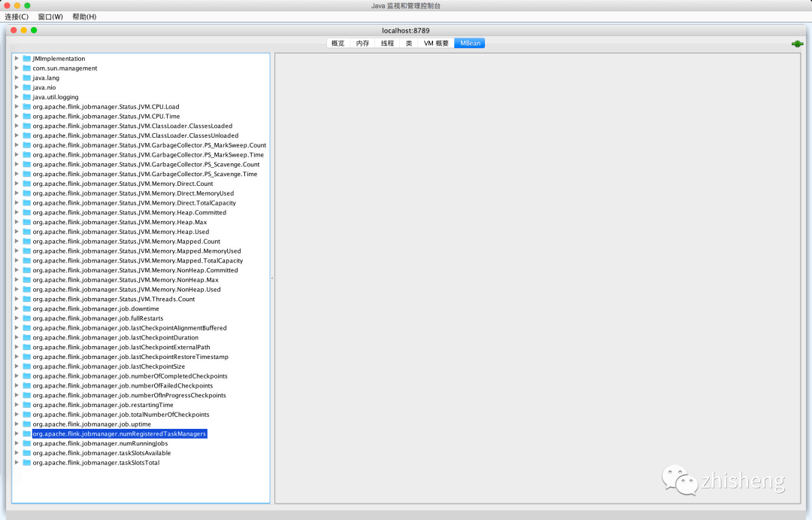Image resolution: width=812 pixels, height=520 pixels.
Task: Expand the JMImplementation tree node
Action: (17, 59)
